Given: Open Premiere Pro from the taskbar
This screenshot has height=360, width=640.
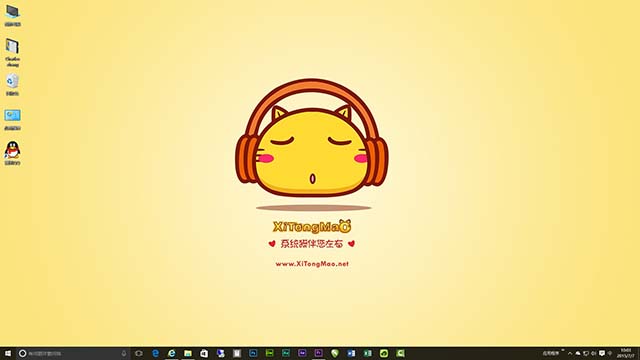Looking at the screenshot, I should coord(318,353).
